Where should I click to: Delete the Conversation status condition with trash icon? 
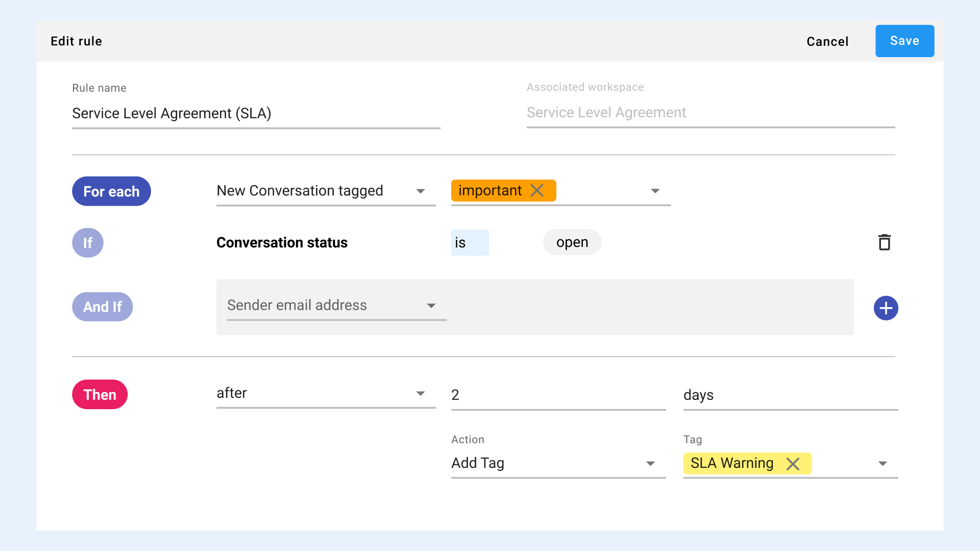(x=884, y=242)
